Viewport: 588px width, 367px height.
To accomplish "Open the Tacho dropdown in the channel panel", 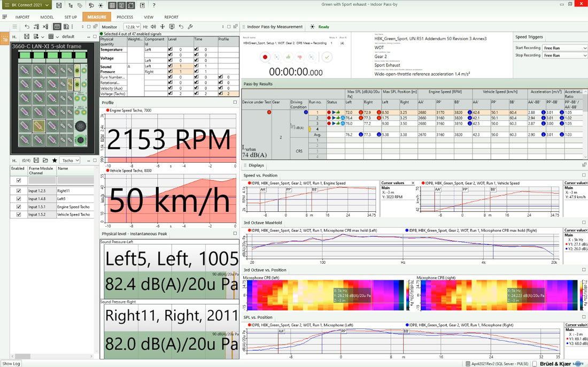I will (69, 160).
